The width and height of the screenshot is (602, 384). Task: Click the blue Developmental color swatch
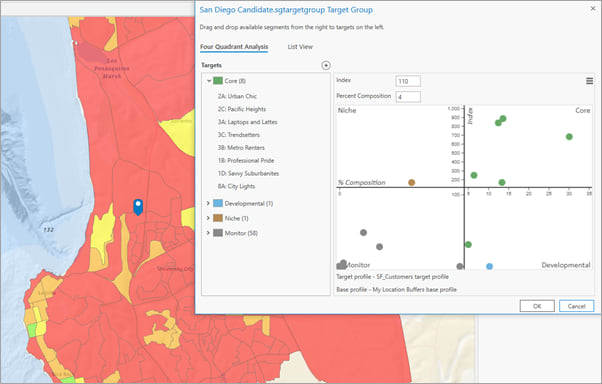coord(218,203)
